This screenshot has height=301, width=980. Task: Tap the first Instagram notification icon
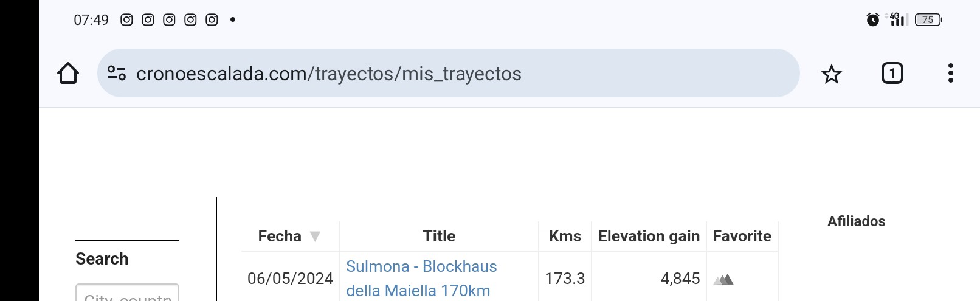pos(126,19)
